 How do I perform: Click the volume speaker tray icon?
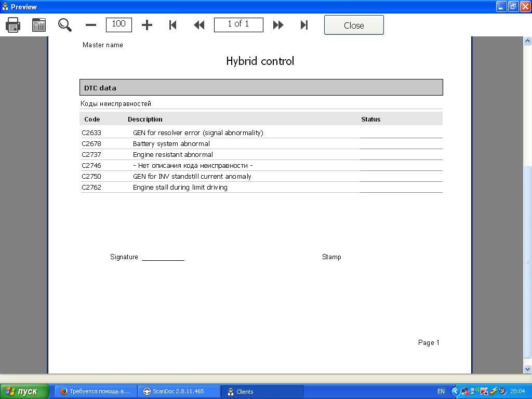502,391
